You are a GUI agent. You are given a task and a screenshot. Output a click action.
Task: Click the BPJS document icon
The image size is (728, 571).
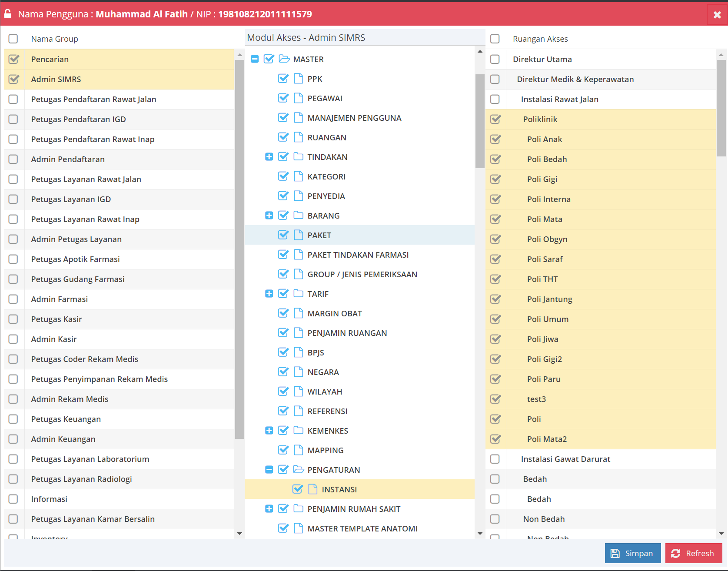(x=298, y=352)
